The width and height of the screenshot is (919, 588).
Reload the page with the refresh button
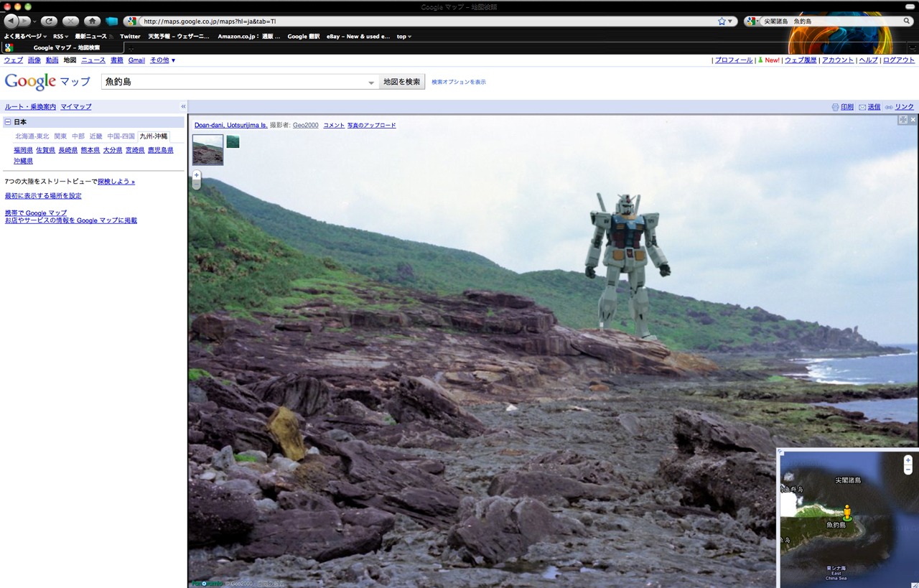[49, 22]
